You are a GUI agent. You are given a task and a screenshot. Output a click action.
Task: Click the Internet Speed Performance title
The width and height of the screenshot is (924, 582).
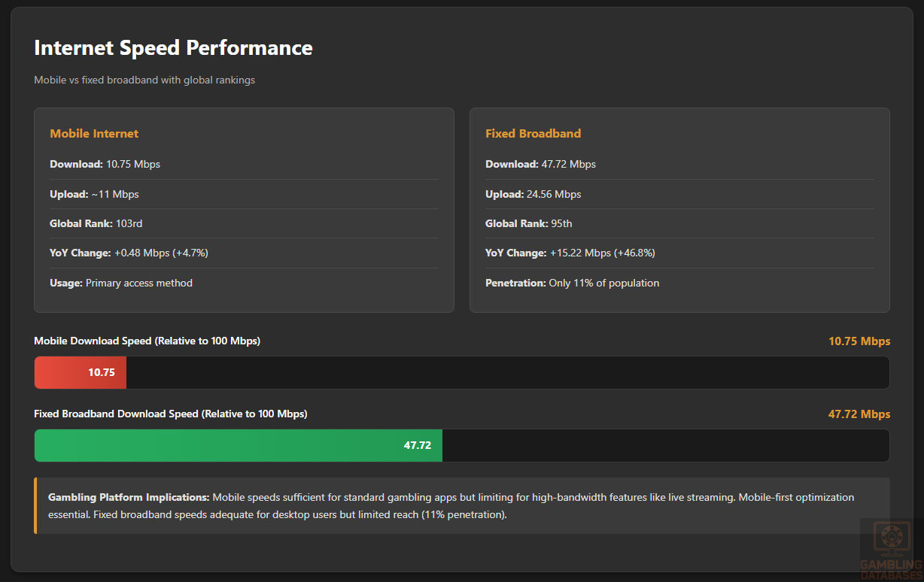click(173, 48)
